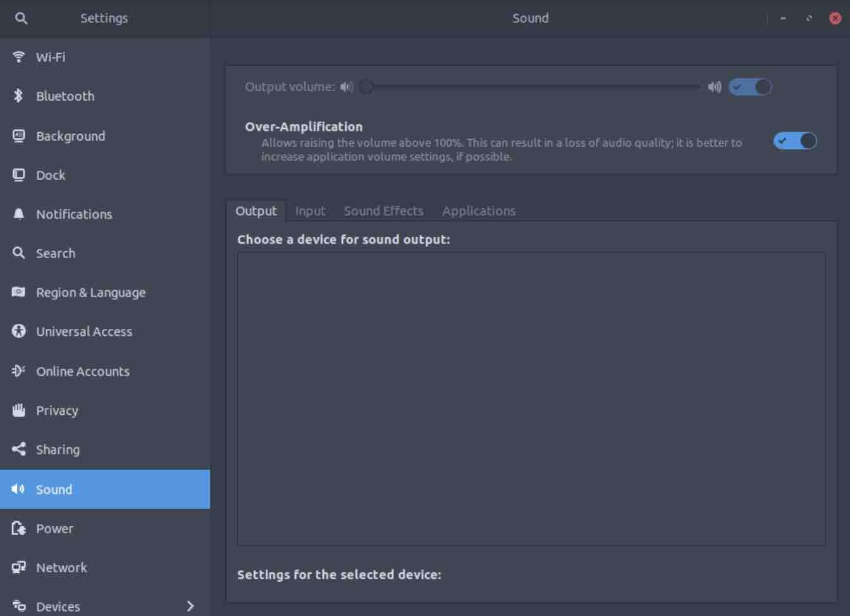Switch to the Input tab

pos(310,211)
